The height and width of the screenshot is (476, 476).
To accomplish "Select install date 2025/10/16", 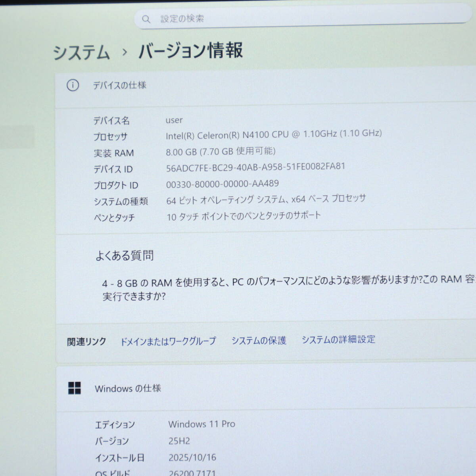I will (192, 457).
